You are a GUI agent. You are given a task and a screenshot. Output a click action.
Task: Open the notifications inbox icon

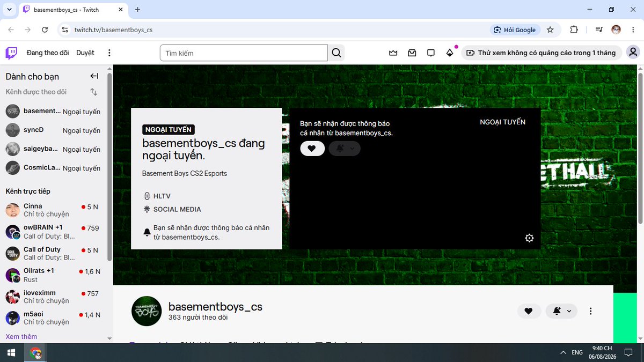pos(412,53)
